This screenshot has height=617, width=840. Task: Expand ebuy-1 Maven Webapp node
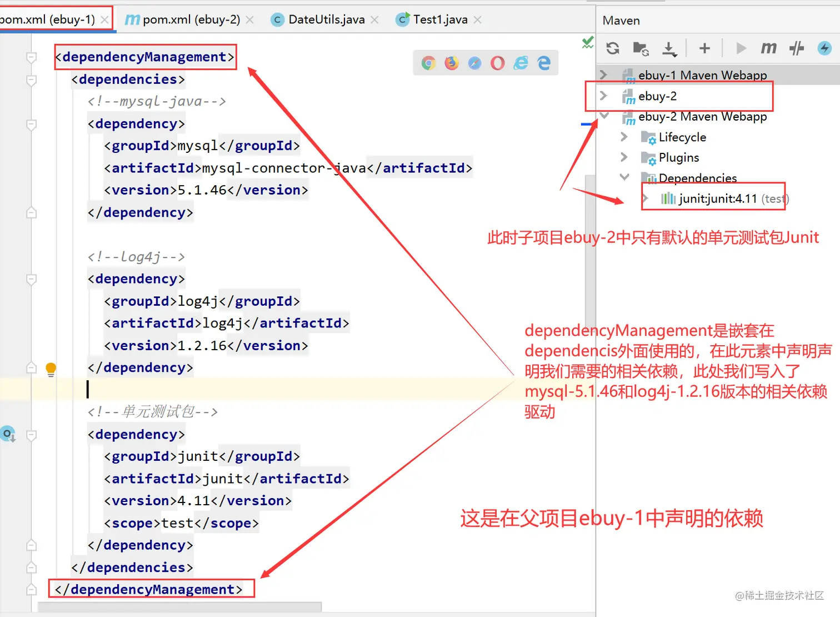[x=603, y=74]
